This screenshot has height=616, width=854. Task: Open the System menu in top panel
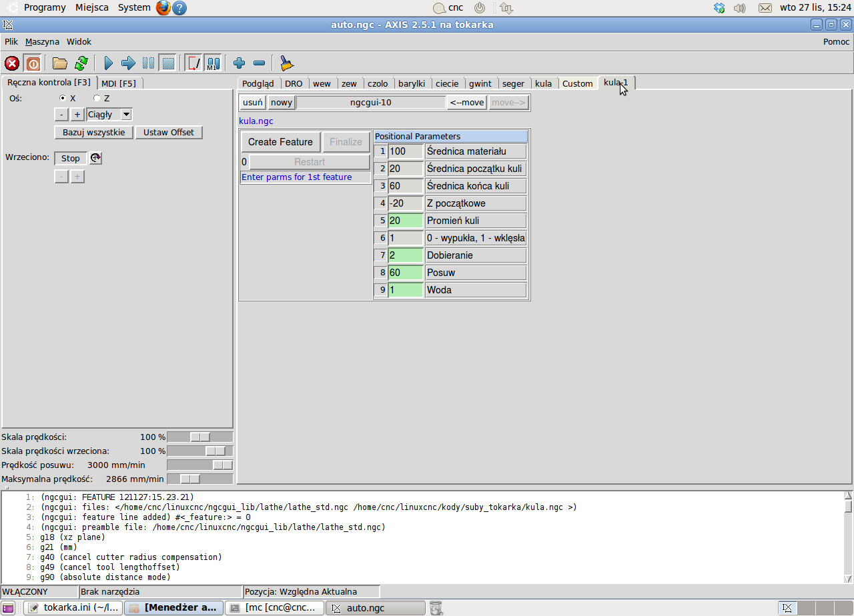point(134,8)
